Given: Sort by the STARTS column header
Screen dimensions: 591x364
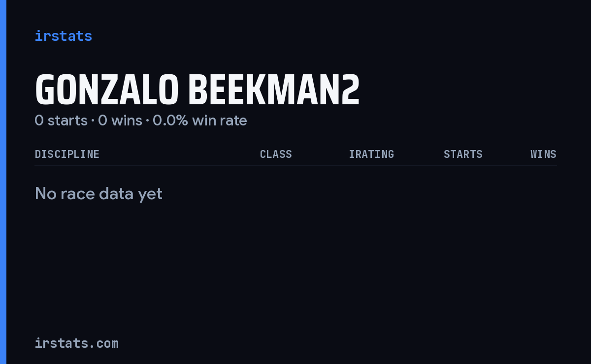Looking at the screenshot, I should (463, 154).
